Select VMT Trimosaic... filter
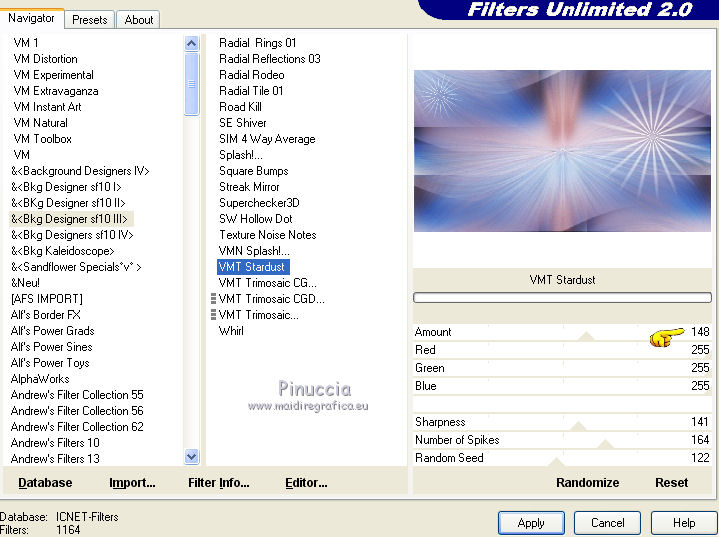This screenshot has width=719, height=537. pyautogui.click(x=259, y=315)
